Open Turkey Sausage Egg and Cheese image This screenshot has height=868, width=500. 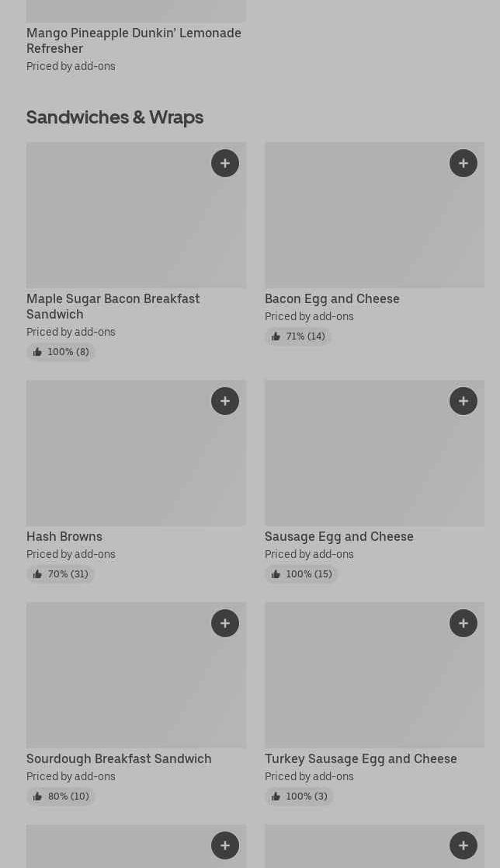374,675
